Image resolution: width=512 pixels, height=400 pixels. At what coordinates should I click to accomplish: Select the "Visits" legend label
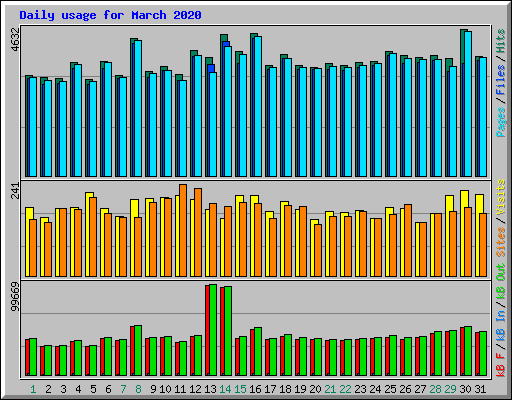(x=501, y=197)
